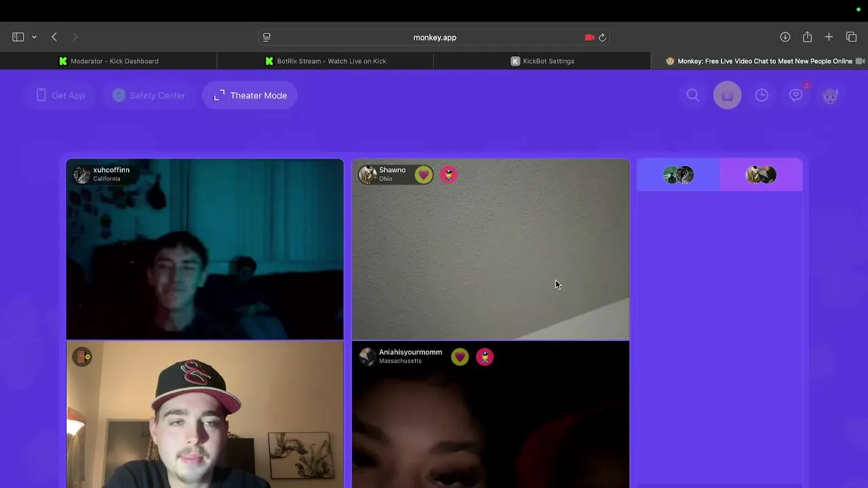
Task: Click the report icon next to Shawno
Action: pyautogui.click(x=448, y=175)
